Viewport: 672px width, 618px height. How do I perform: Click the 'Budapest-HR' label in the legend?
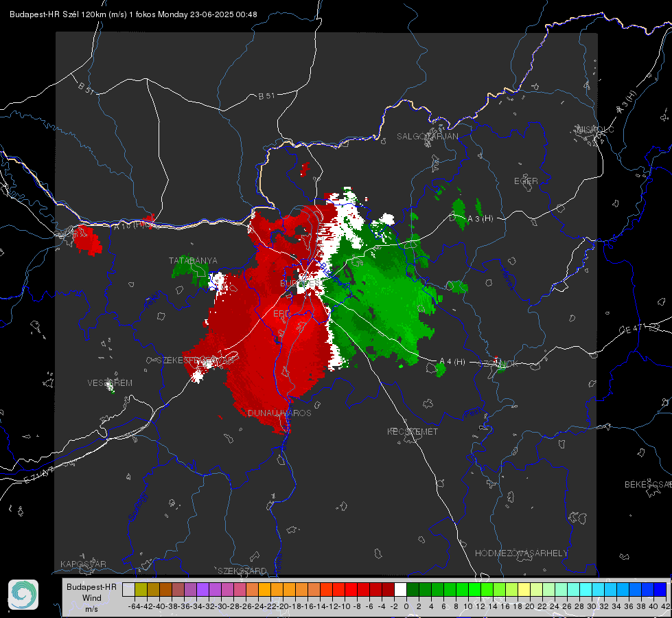coord(91,586)
